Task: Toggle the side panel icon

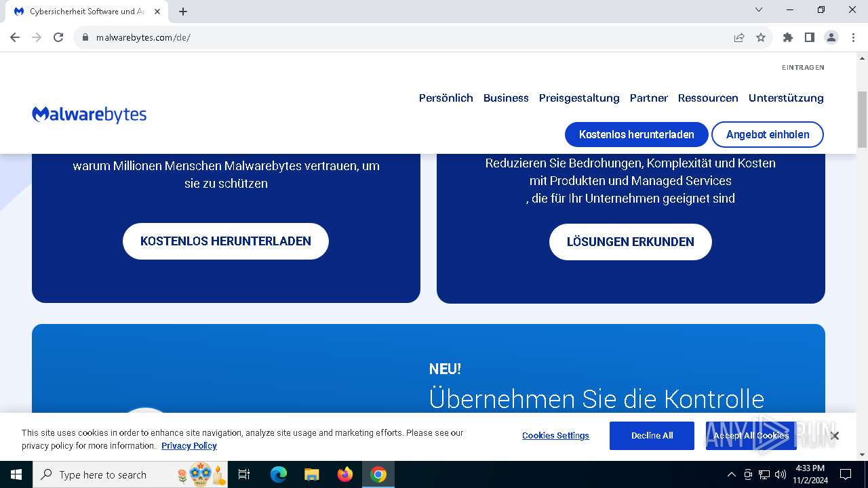Action: pos(810,37)
